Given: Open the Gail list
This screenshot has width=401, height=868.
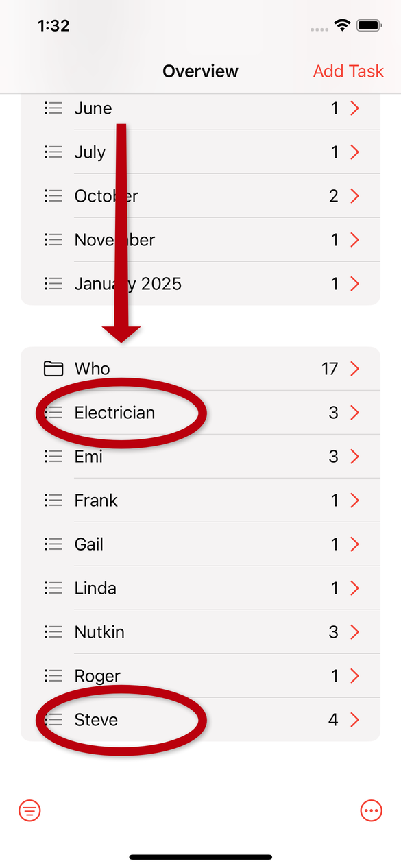Looking at the screenshot, I should pos(200,544).
